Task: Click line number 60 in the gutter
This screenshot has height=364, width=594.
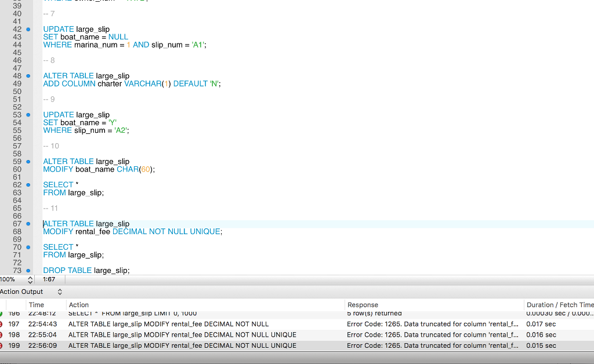Action: (17, 169)
